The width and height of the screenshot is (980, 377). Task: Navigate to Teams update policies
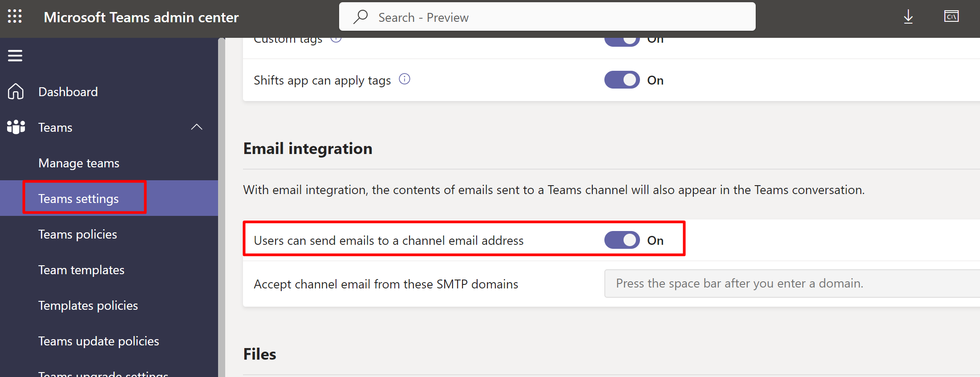[98, 341]
